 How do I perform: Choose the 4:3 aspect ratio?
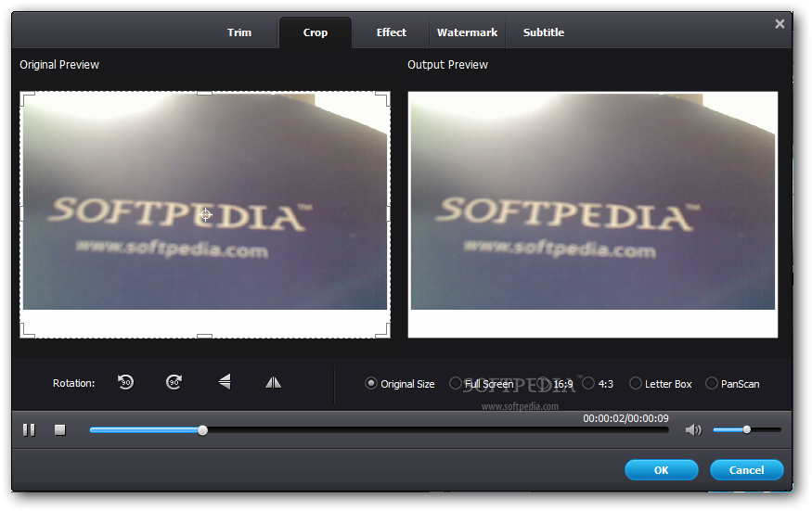(x=588, y=384)
